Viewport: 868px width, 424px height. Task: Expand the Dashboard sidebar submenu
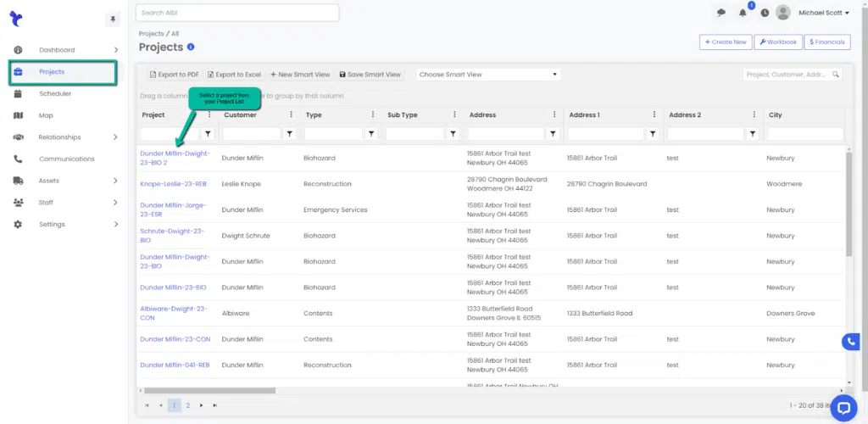pyautogui.click(x=116, y=50)
